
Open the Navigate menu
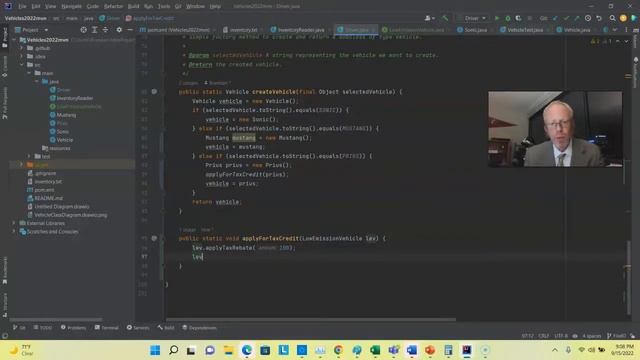pos(71,6)
